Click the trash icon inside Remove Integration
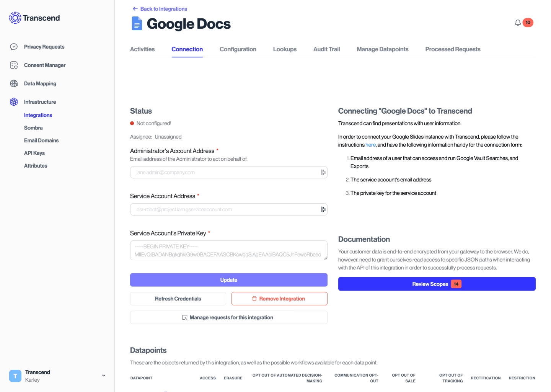Image resolution: width=551 pixels, height=392 pixels. [x=254, y=298]
